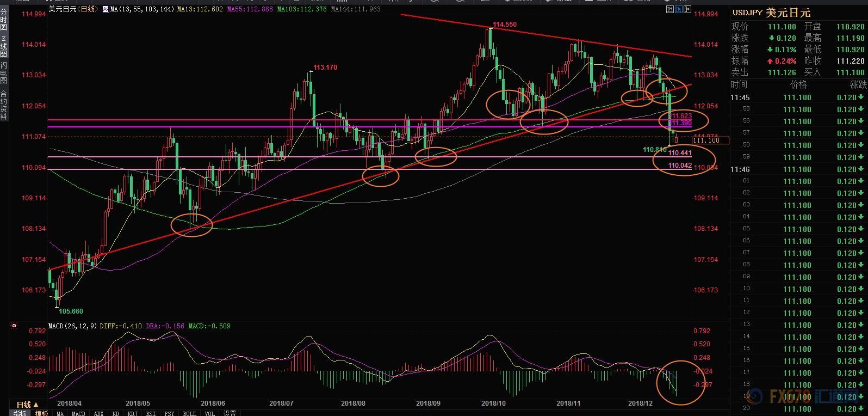This screenshot has width=868, height=416.
Task: Click the third chart layout icon with arrow
Action: coord(688,9)
